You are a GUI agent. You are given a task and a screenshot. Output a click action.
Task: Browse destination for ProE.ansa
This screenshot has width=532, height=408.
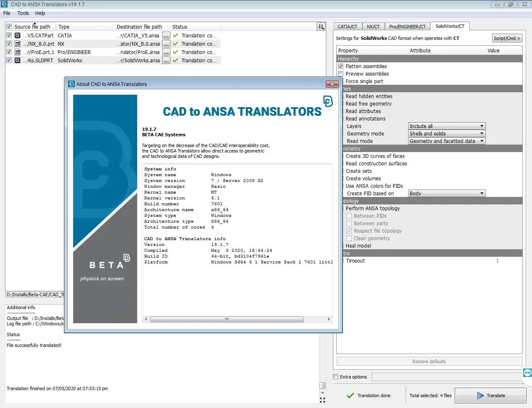point(166,52)
